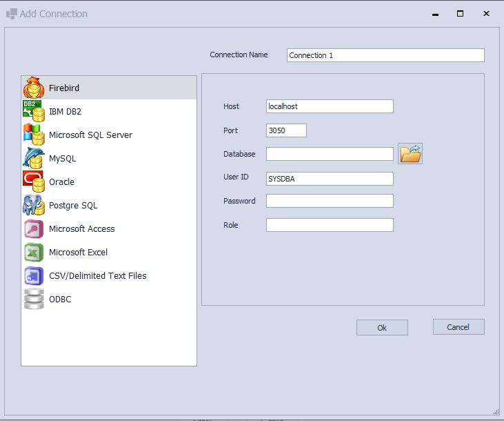This screenshot has width=504, height=421.
Task: Select the "Oracle" list label
Action: [62, 182]
